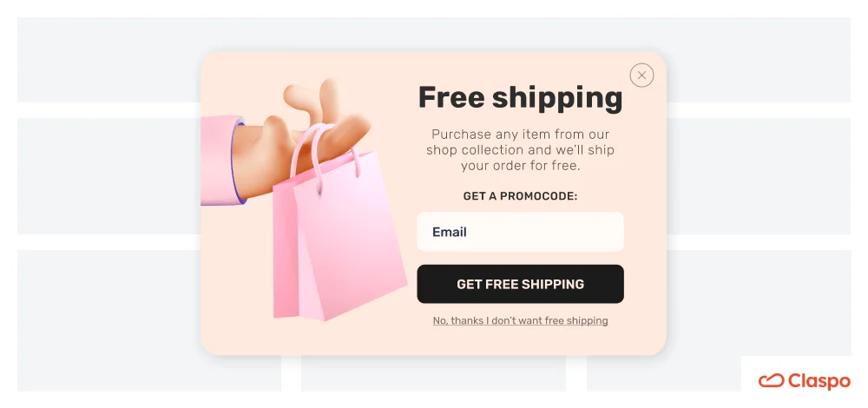Click the bottom-center gray placeholder block
Screen dimensions: 868x408
(433, 373)
